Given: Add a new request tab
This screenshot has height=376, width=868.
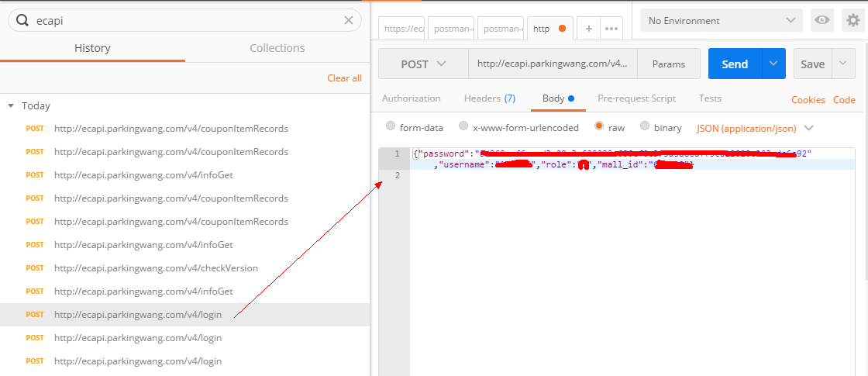Looking at the screenshot, I should click(588, 29).
